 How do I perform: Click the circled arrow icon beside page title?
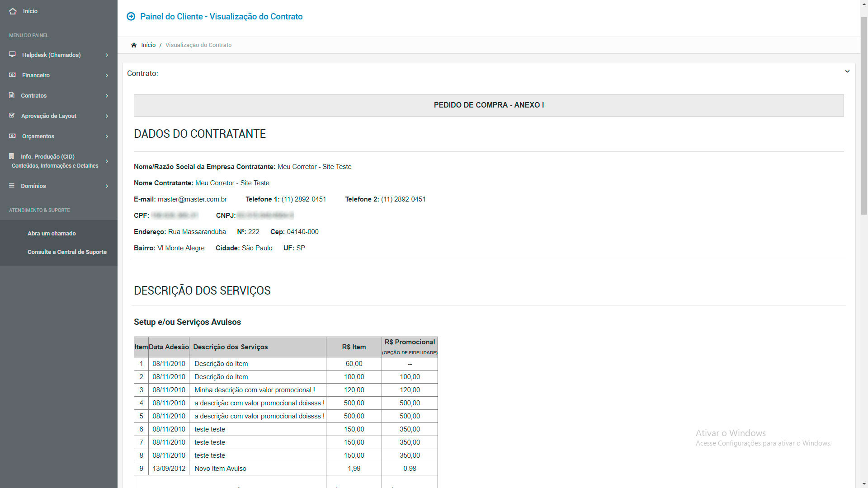tap(131, 16)
